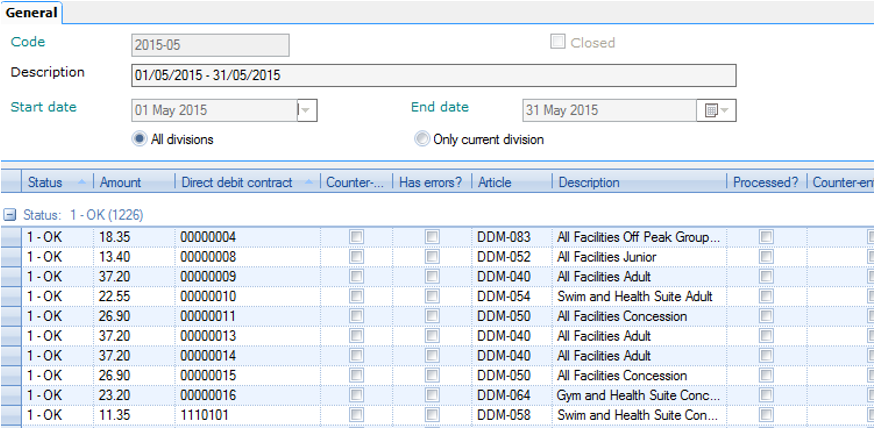Sort by the Amount column header
Viewport: 875px width, 429px height.
121,182
